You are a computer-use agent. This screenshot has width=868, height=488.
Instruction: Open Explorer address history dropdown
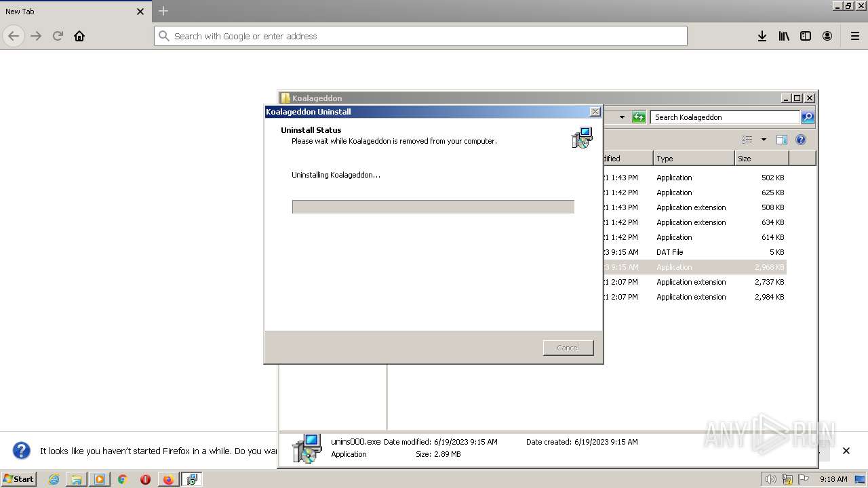(622, 117)
